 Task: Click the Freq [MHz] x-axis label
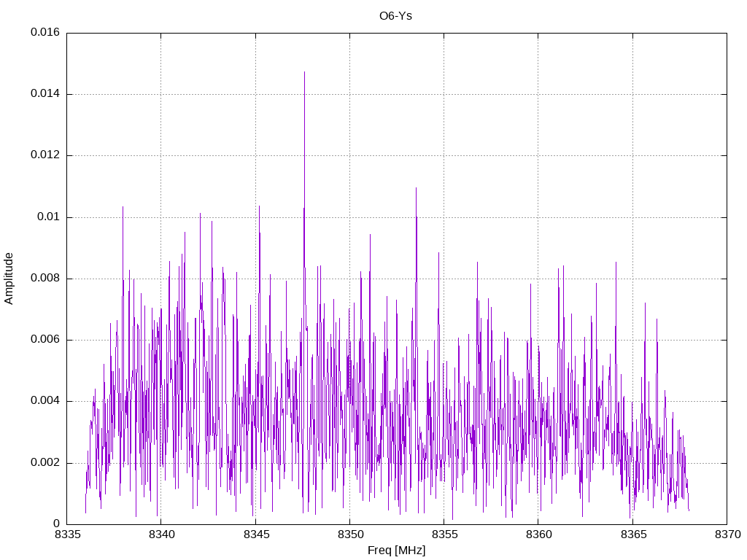pyautogui.click(x=396, y=551)
